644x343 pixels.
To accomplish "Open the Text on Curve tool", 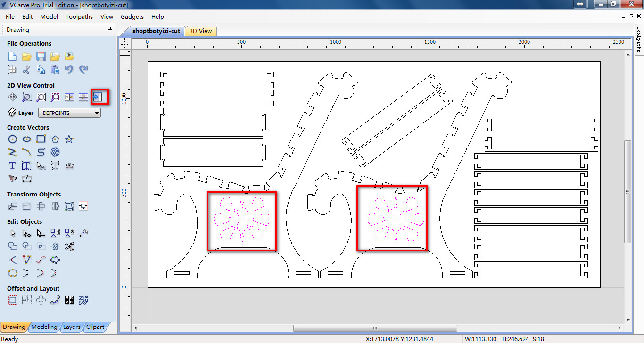I will point(69,165).
